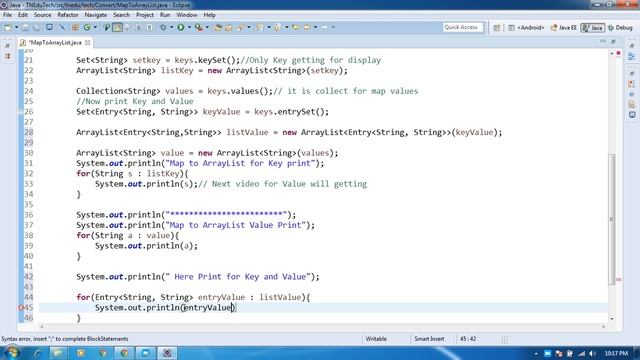Click the 10:17 PM taskbar clock
The width and height of the screenshot is (640, 360).
616,353
